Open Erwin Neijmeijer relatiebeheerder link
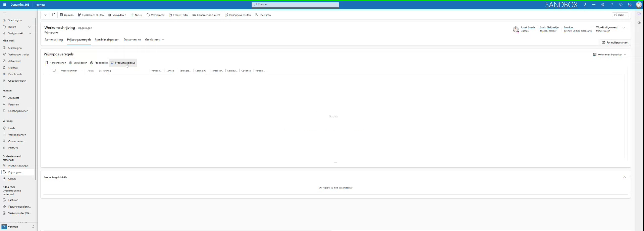This screenshot has height=231, width=644. [x=549, y=27]
